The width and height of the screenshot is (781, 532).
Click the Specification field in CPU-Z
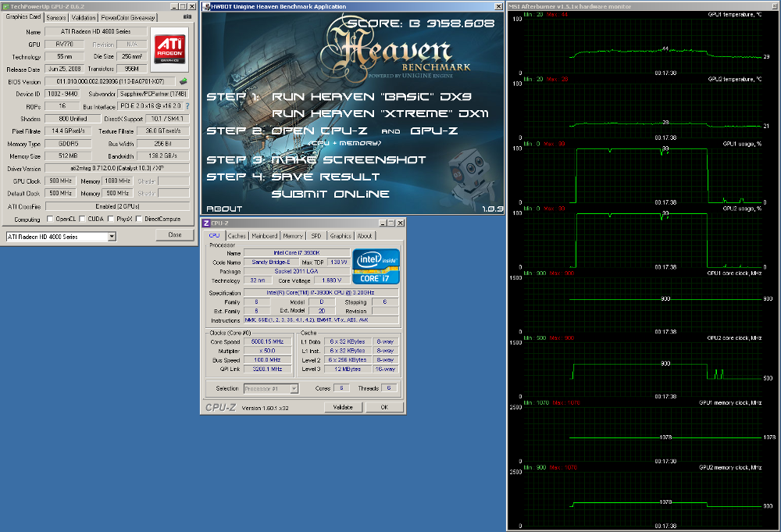(x=321, y=293)
